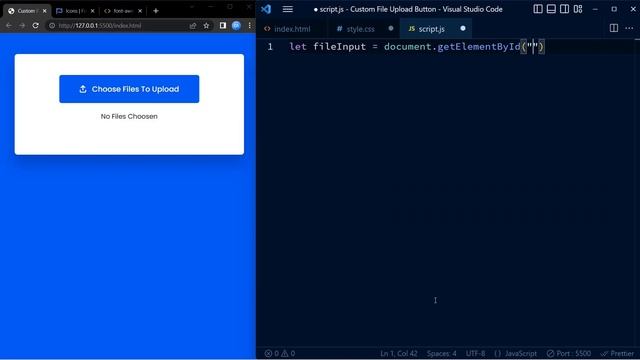
Task: Toggle the primary side bar layout icon
Action: coord(538,9)
